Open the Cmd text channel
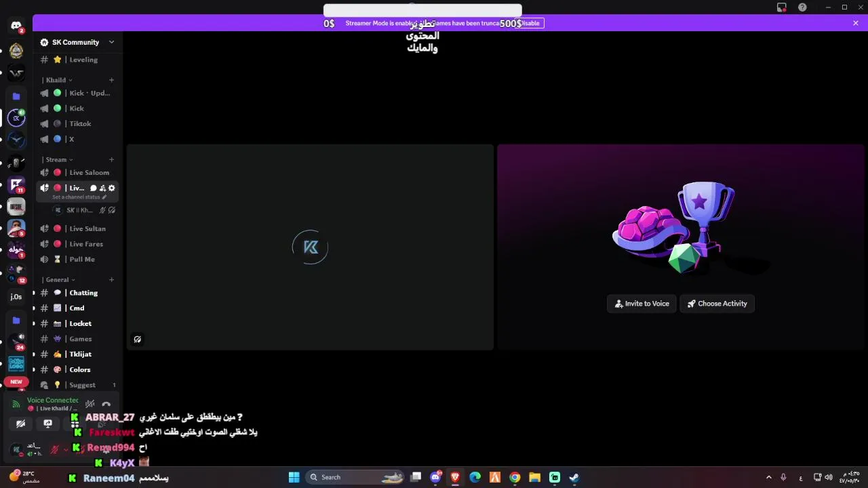The image size is (868, 488). click(77, 308)
